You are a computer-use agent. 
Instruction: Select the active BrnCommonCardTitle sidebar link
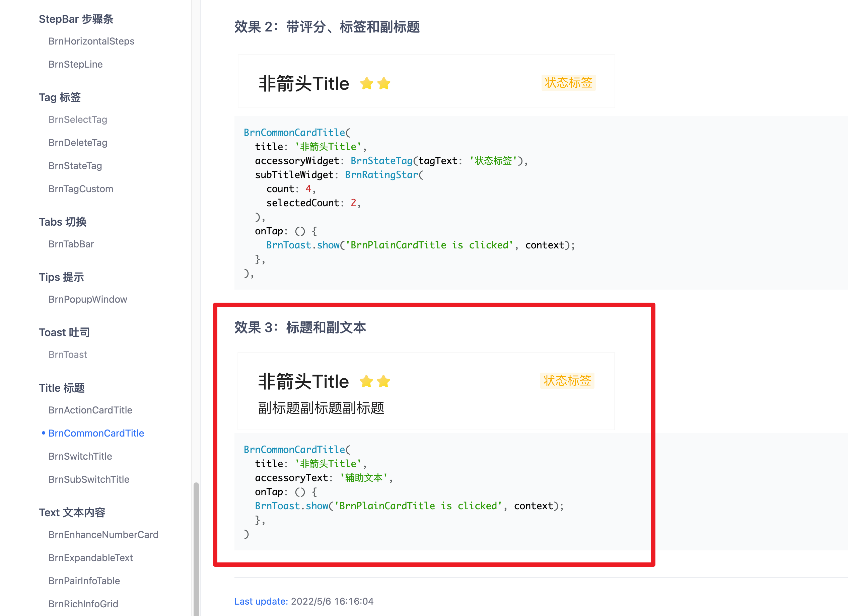96,433
